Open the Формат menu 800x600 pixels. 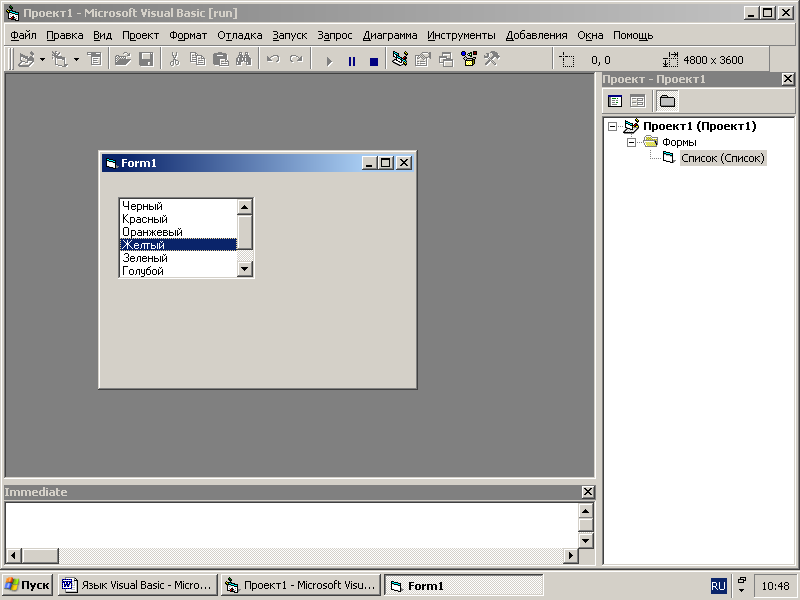[188, 35]
